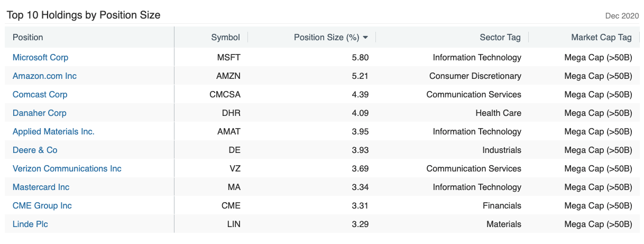Open the Linde Plc position

[30, 224]
